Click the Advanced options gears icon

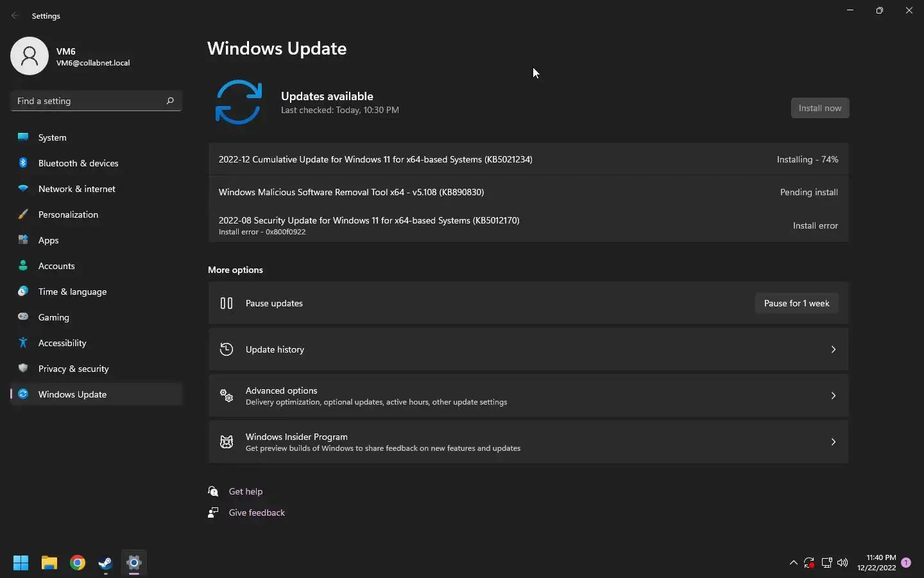click(227, 396)
